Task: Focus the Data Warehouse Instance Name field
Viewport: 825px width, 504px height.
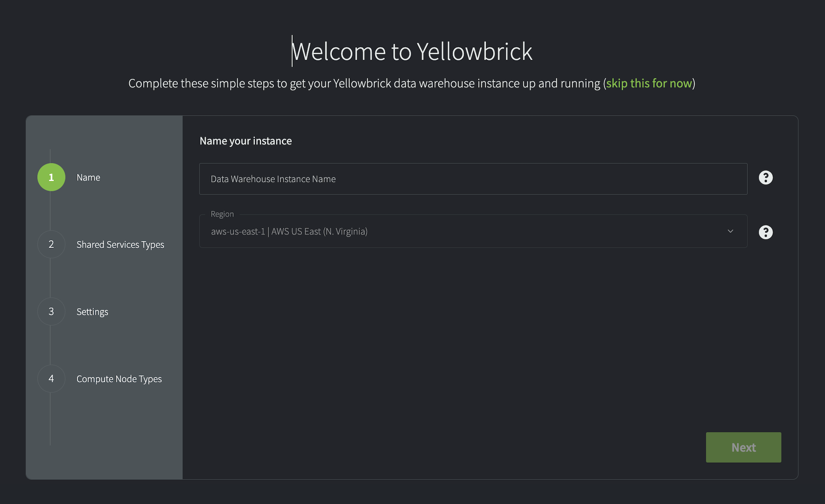Action: coord(473,179)
